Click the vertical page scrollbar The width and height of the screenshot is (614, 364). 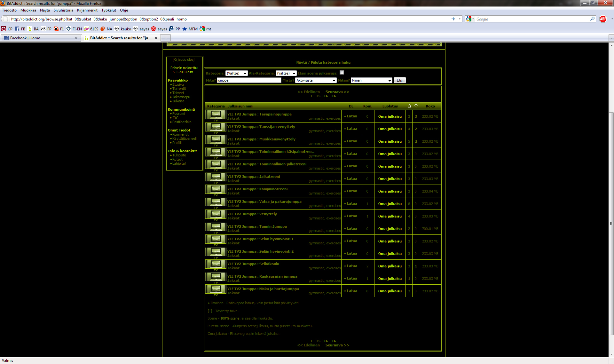pyautogui.click(x=611, y=224)
